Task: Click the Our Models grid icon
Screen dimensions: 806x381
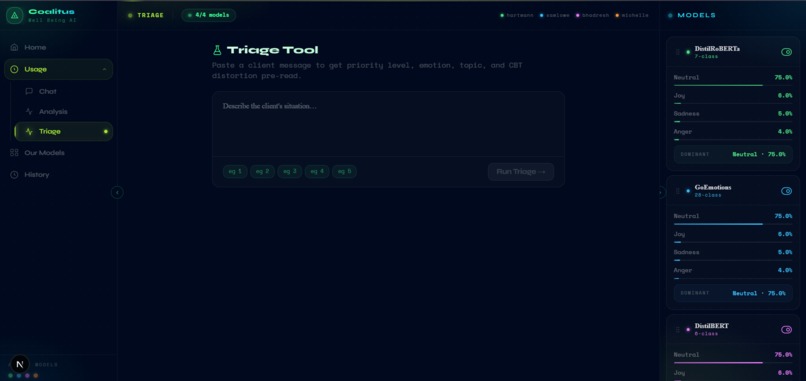Action: [14, 153]
